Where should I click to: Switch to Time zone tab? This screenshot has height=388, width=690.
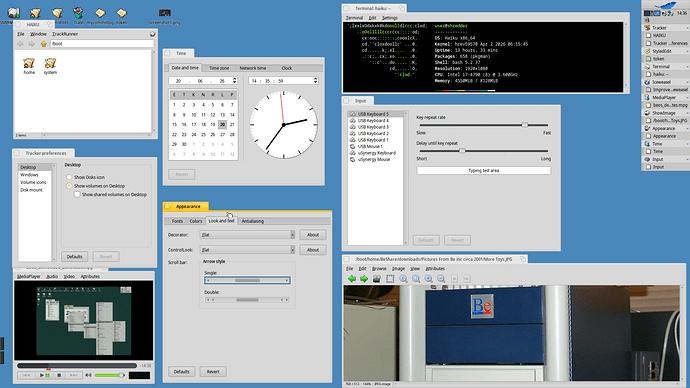(x=219, y=68)
